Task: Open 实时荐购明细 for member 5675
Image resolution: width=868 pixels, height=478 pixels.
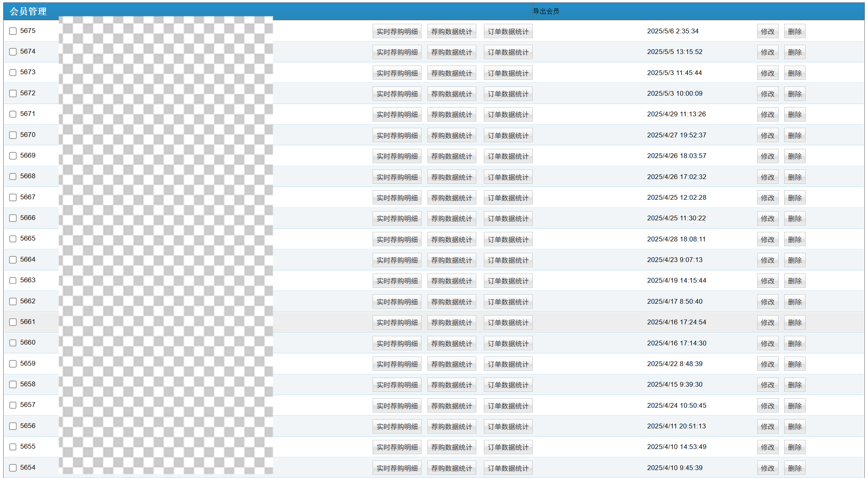Action: coord(397,31)
